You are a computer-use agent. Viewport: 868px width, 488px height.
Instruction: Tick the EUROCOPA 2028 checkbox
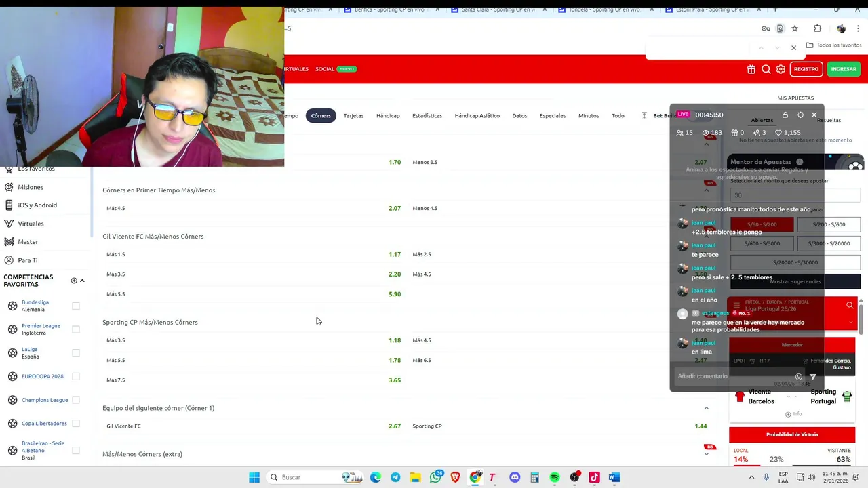point(76,376)
